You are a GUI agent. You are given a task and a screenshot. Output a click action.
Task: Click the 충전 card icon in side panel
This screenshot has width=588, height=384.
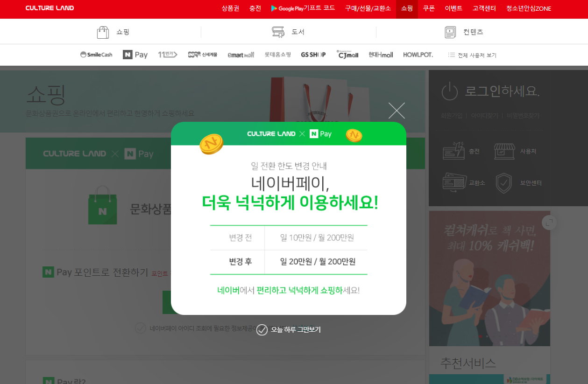(x=453, y=151)
